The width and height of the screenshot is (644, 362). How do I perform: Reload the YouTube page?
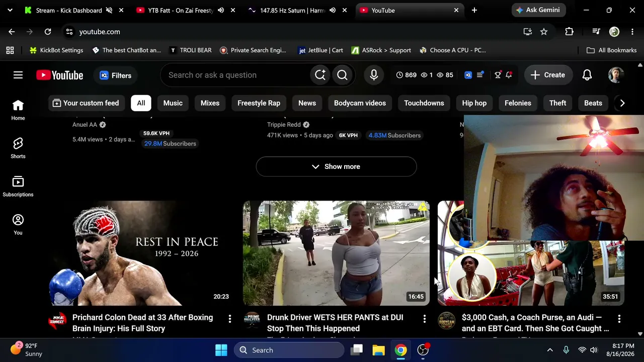point(48,32)
